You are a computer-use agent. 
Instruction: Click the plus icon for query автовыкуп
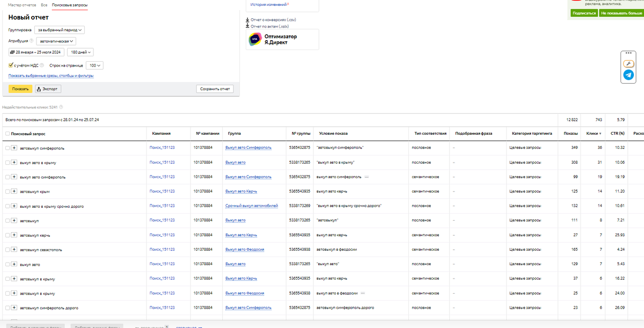[14, 221]
